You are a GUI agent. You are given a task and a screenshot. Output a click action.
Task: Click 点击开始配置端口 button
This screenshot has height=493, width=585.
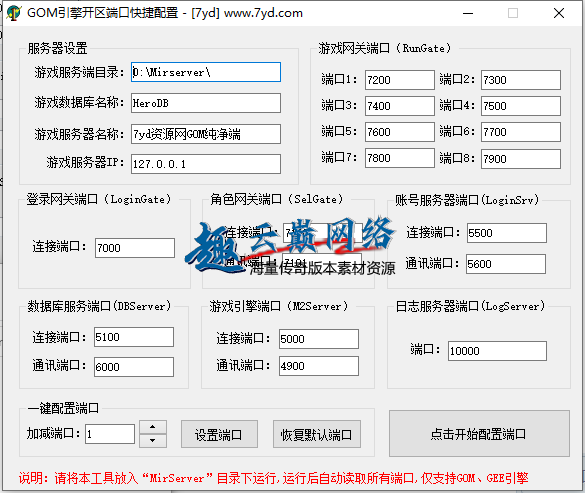[479, 434]
